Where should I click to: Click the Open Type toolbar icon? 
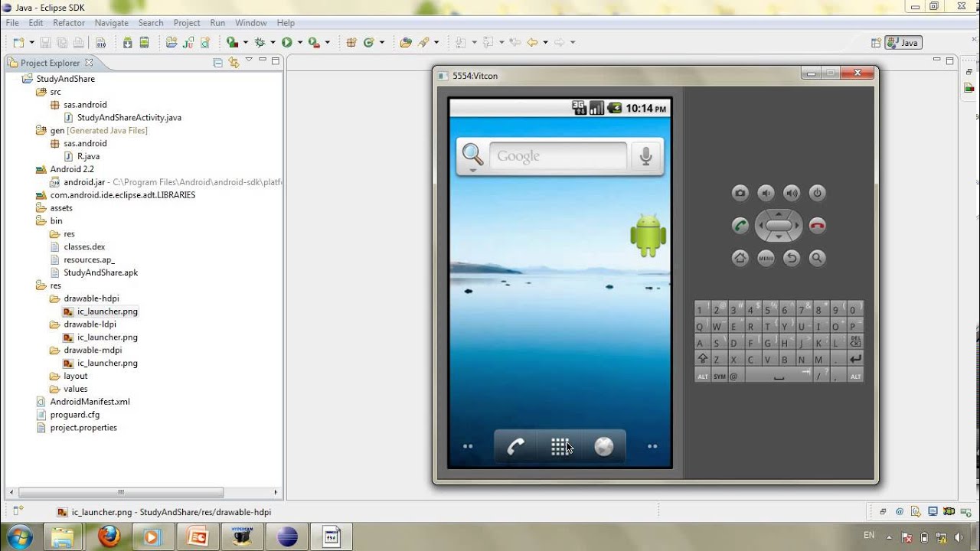click(x=406, y=43)
